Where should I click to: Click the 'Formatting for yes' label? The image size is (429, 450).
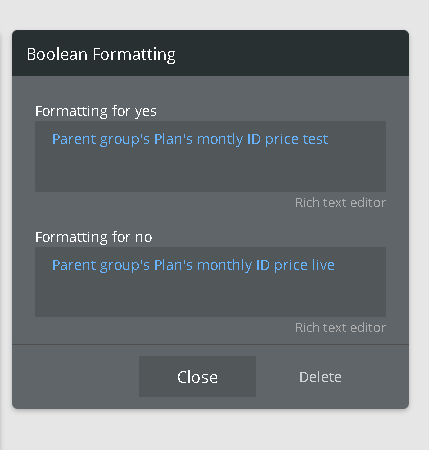[x=96, y=111]
